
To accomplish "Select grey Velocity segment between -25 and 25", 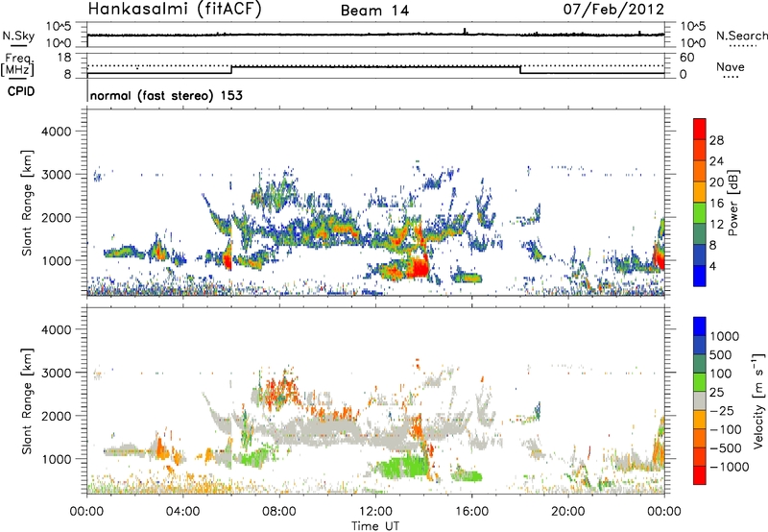I will click(700, 401).
